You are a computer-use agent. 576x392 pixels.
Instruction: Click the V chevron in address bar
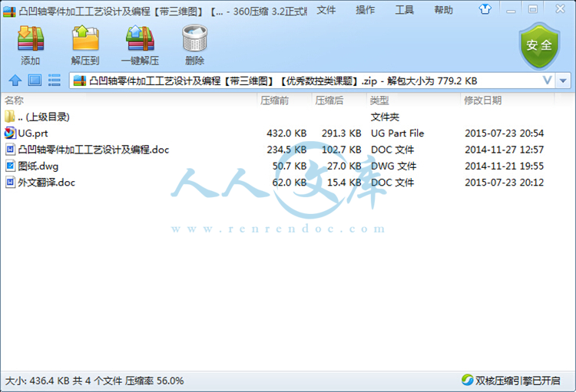click(547, 81)
